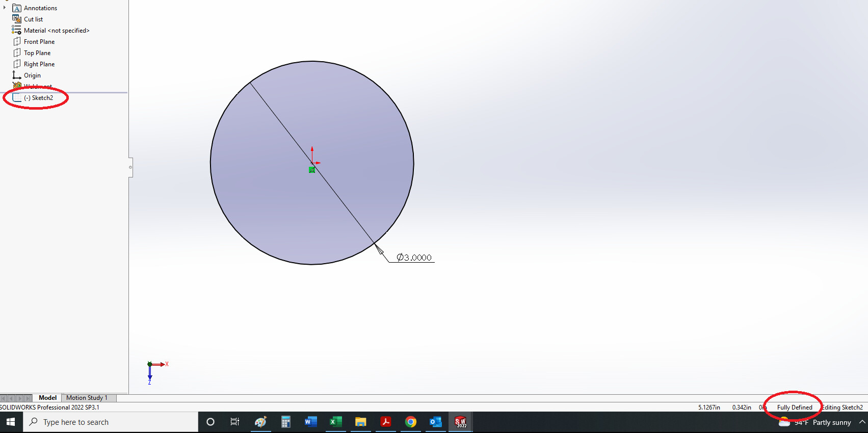The height and width of the screenshot is (433, 868).
Task: Open the Cut list item
Action: click(x=33, y=19)
